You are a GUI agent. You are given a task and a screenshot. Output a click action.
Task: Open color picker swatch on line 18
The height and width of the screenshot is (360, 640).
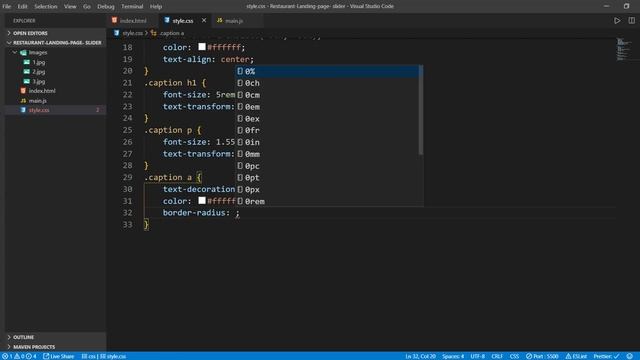point(202,47)
